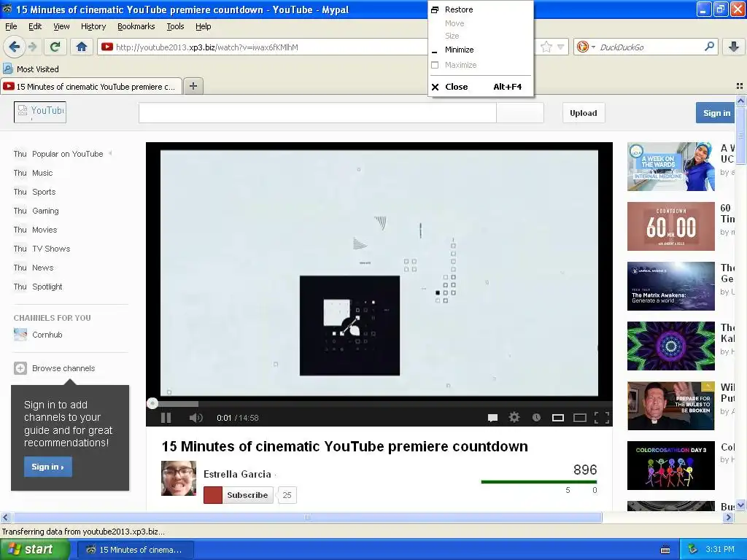
Task: Click inside the YouTube search box
Action: [317, 113]
